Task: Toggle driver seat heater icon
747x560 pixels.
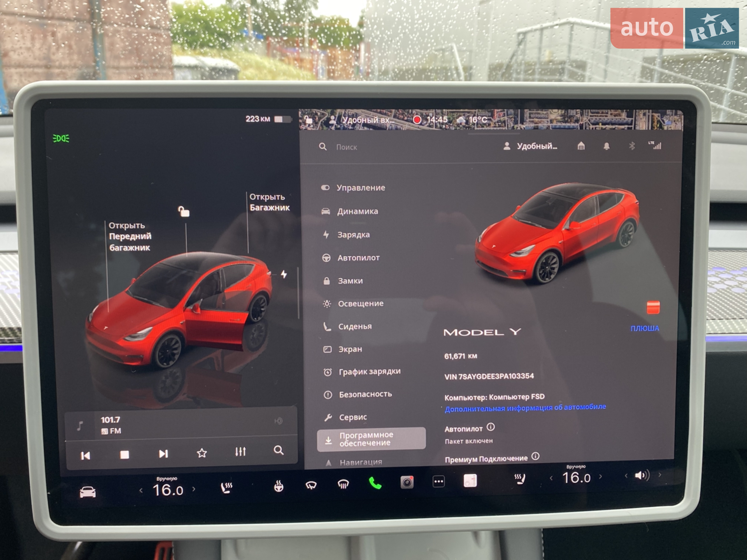Action: tap(226, 488)
